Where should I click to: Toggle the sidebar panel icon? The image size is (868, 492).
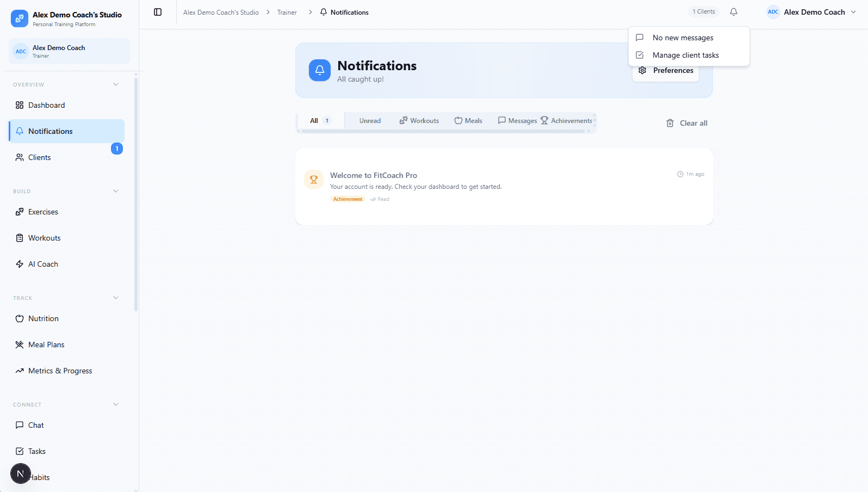point(158,12)
